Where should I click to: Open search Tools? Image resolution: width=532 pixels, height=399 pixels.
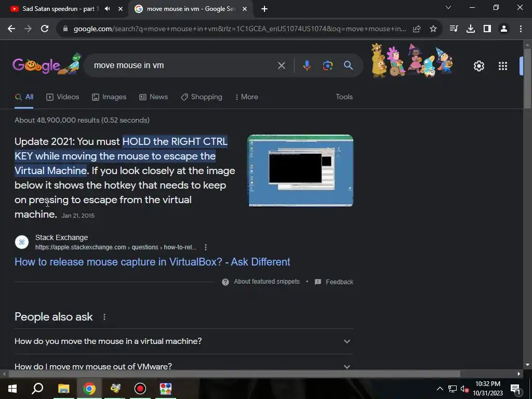344,97
